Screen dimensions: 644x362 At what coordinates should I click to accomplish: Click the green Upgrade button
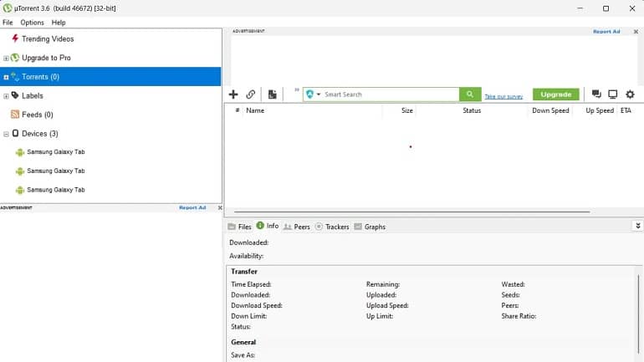(x=555, y=94)
